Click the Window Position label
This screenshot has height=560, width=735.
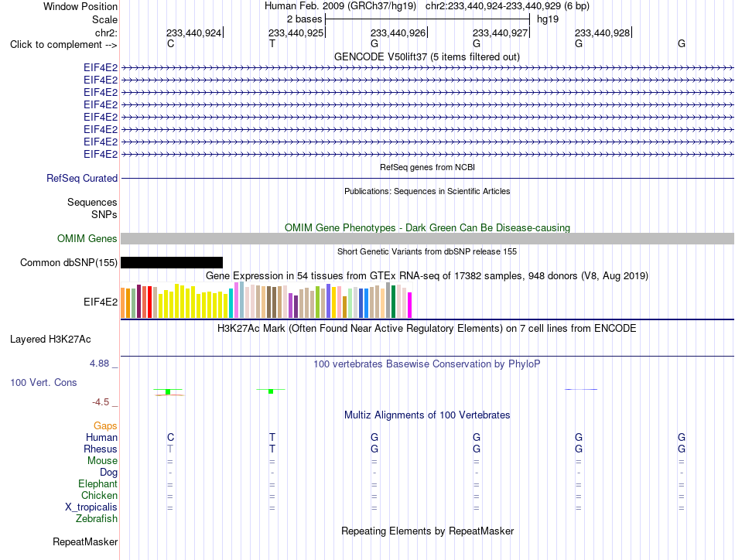coord(80,6)
